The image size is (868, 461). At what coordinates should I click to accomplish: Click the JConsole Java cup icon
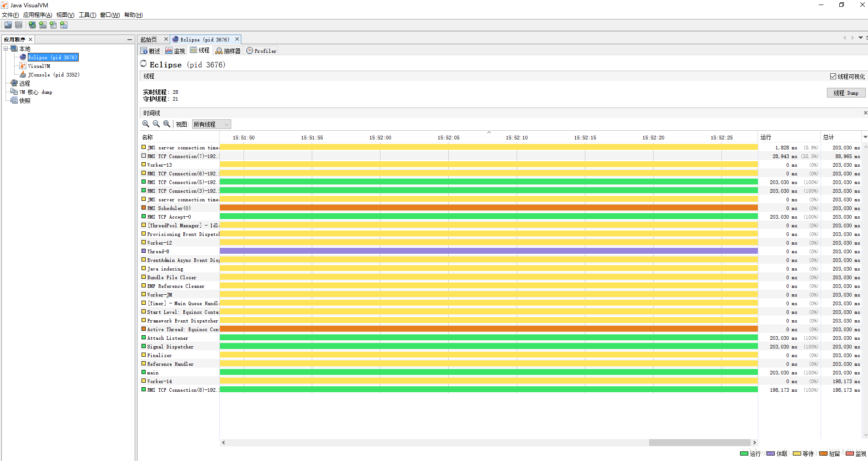pos(23,74)
